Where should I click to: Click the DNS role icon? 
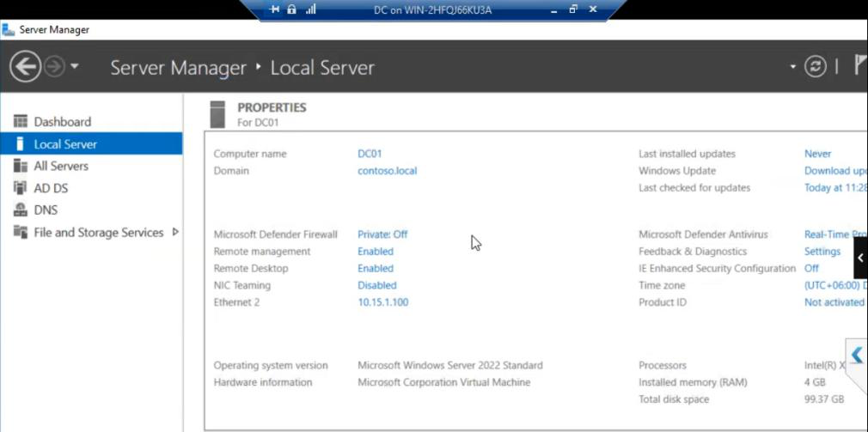[21, 210]
